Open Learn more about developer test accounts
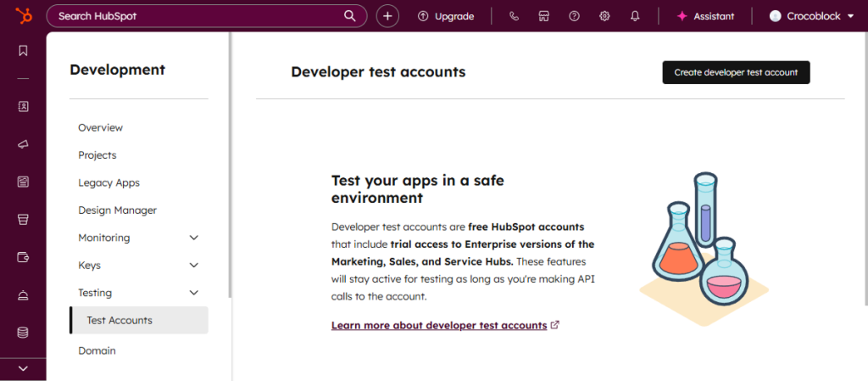868x381 pixels. pyautogui.click(x=439, y=325)
